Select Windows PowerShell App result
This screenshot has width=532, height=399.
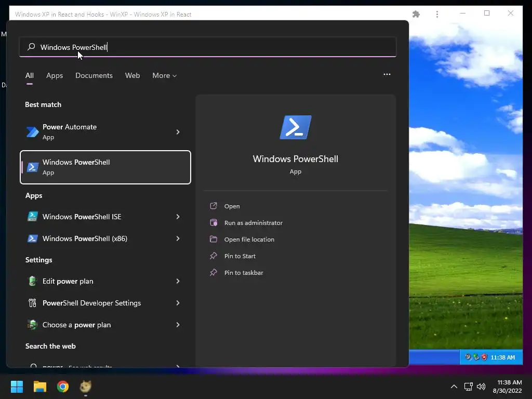pyautogui.click(x=105, y=167)
